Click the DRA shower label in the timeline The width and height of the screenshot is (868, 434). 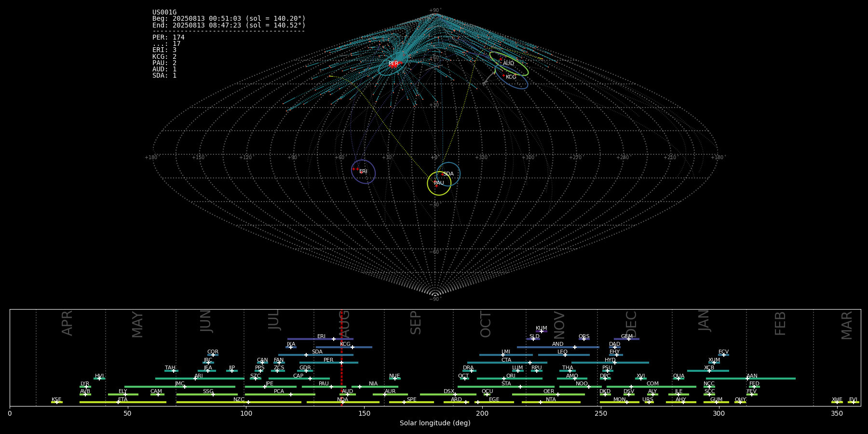pos(468,368)
